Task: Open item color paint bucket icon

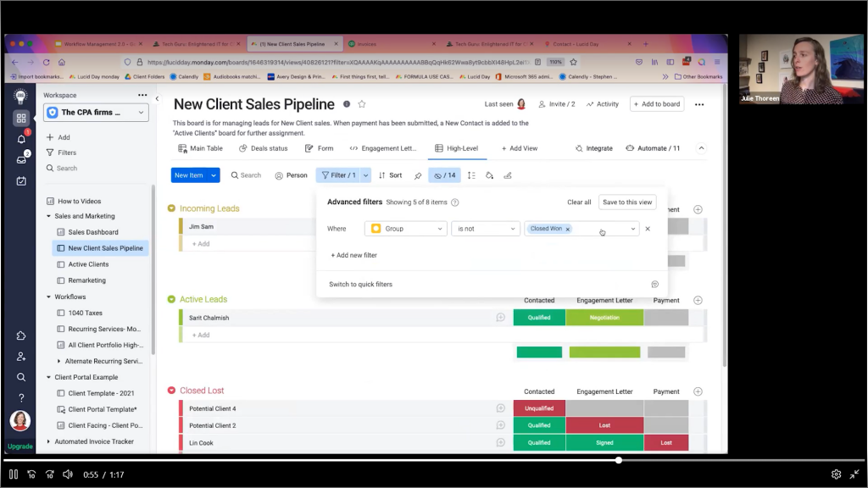Action: [x=489, y=175]
